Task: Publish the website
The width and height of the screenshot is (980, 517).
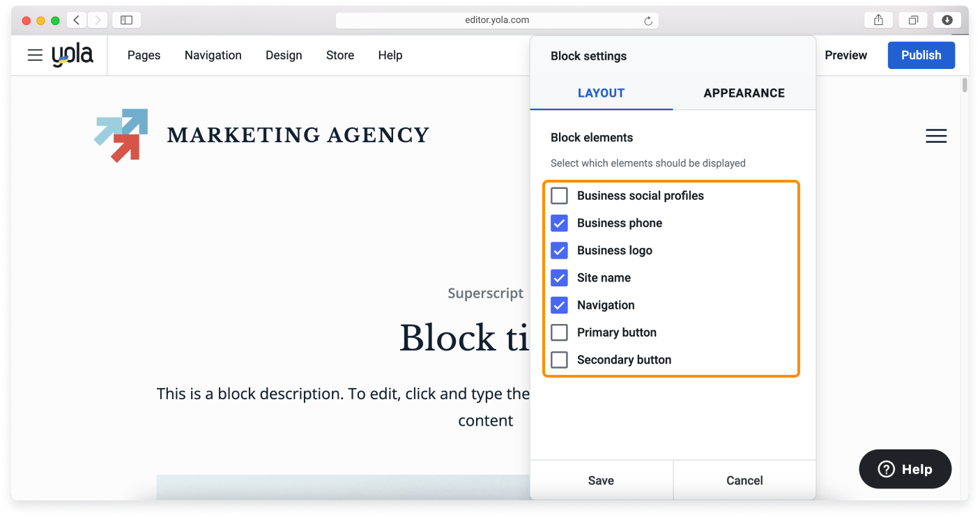Action: 921,55
